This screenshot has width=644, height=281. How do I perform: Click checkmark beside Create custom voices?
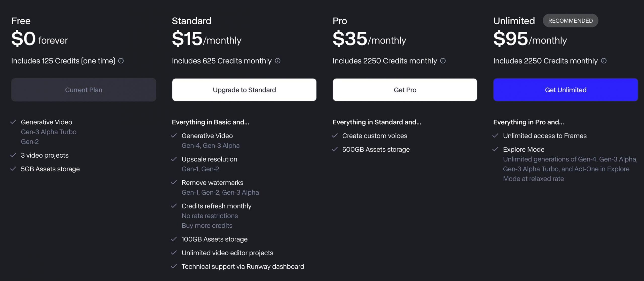pyautogui.click(x=335, y=136)
